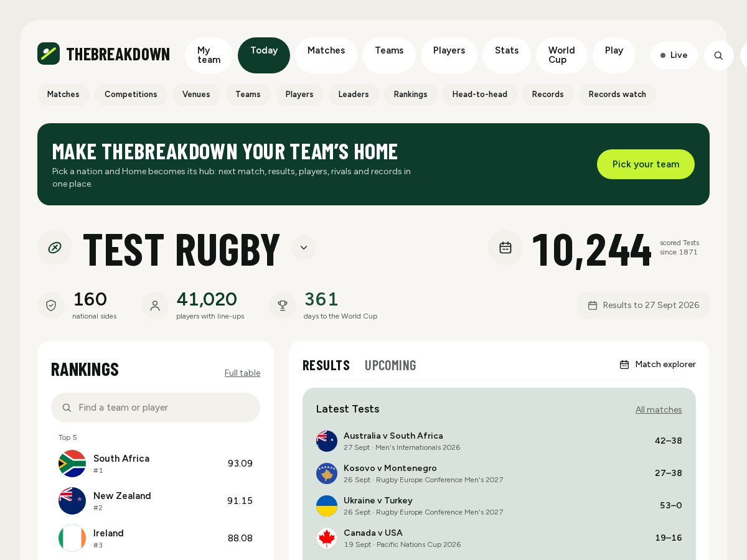Open the Match explorer link
The height and width of the screenshot is (560, 747).
[x=658, y=365]
